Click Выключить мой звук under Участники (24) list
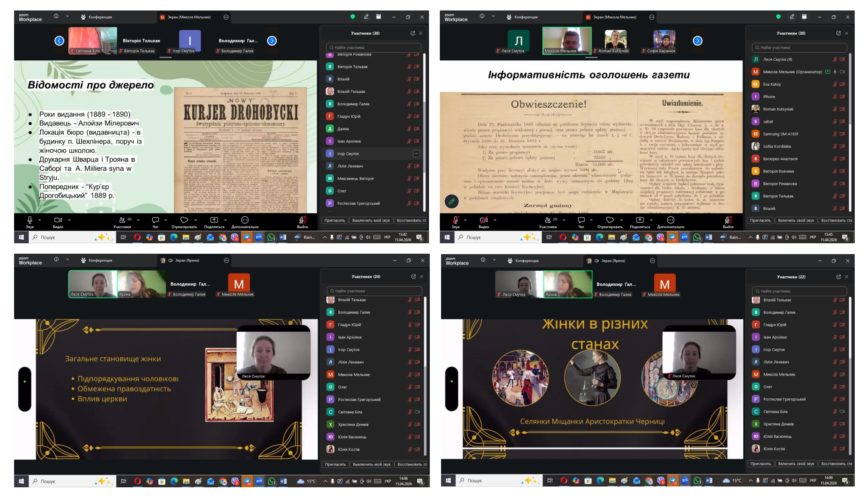The height and width of the screenshot is (503, 868). click(x=371, y=464)
